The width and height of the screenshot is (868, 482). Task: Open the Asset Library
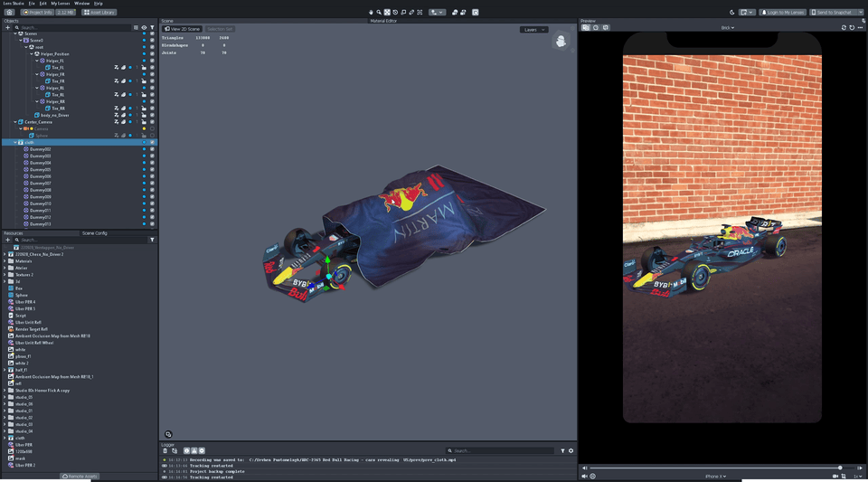pyautogui.click(x=99, y=12)
